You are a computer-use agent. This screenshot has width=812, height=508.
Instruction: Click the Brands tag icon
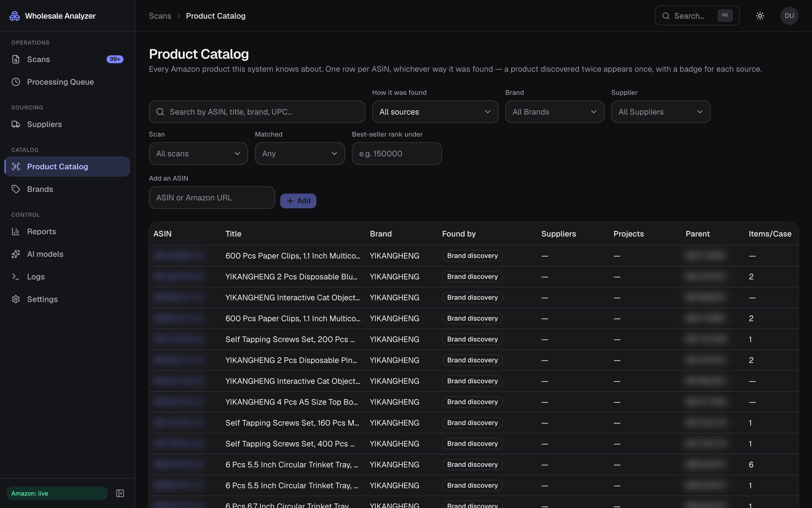pyautogui.click(x=16, y=189)
